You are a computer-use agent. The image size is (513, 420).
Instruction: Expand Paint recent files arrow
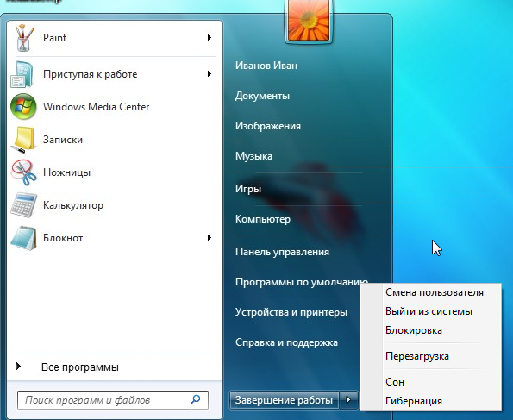210,38
